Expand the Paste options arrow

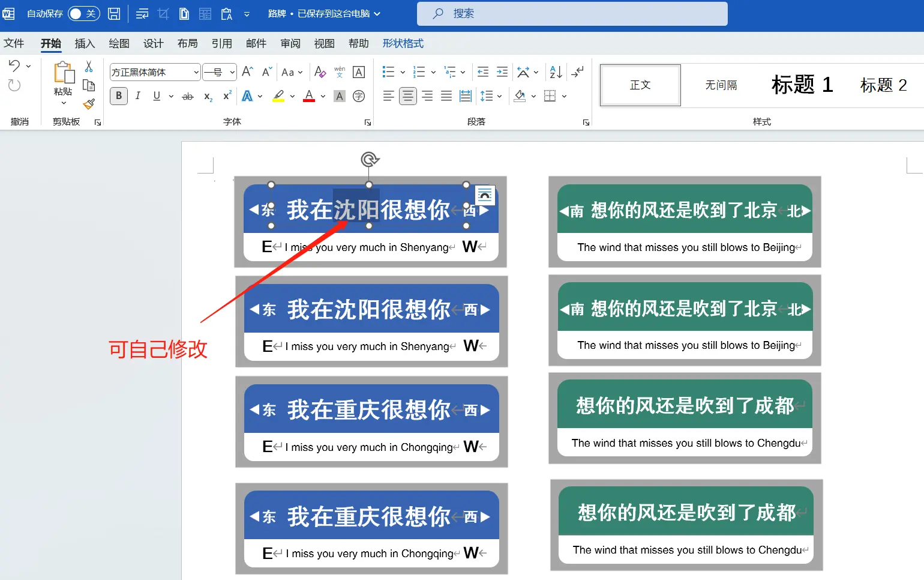(x=63, y=103)
